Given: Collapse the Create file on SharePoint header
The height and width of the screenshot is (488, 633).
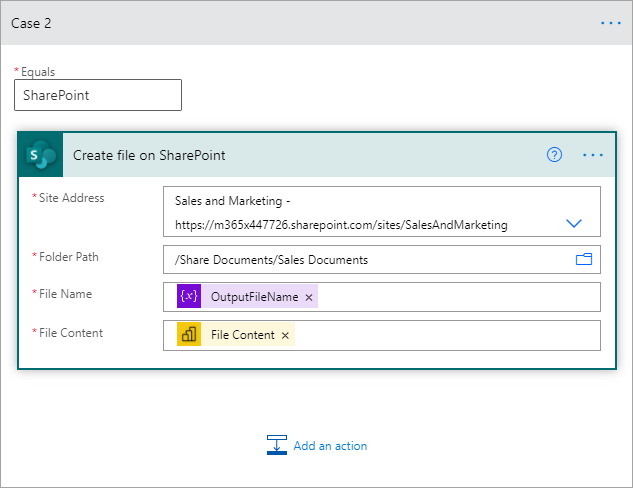Looking at the screenshot, I should coord(300,155).
